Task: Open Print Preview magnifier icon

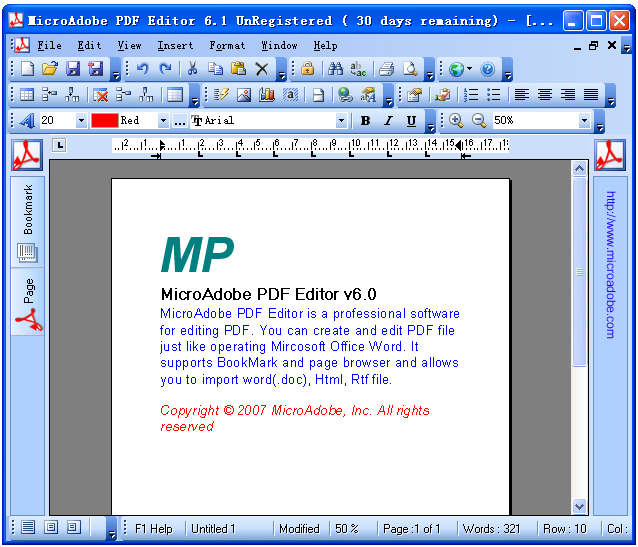Action: click(x=410, y=69)
